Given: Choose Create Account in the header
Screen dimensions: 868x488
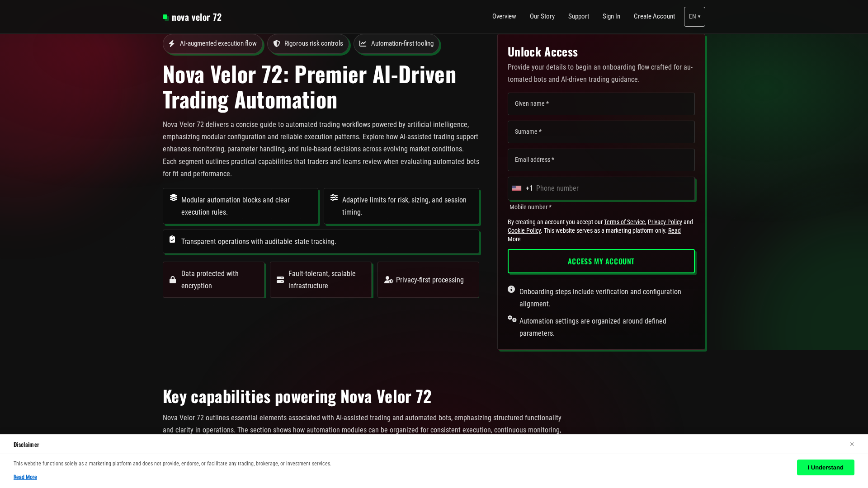Looking at the screenshot, I should [x=654, y=16].
